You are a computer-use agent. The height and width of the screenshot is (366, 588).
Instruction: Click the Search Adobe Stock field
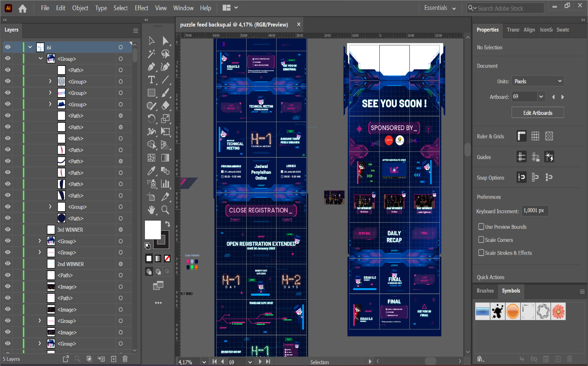[506, 8]
